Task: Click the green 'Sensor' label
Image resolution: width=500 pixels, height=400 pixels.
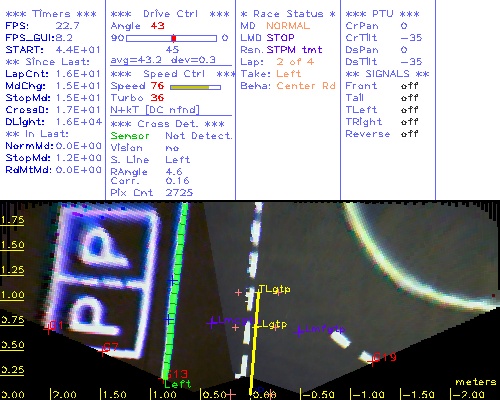Action: (x=130, y=136)
